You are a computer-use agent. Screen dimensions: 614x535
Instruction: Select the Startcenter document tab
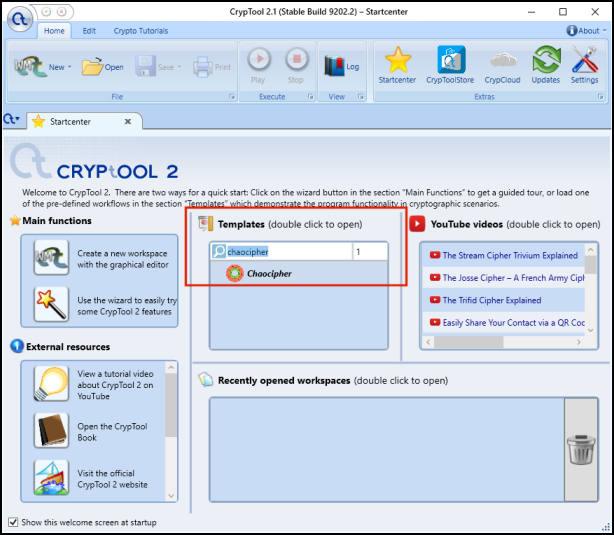click(84, 121)
